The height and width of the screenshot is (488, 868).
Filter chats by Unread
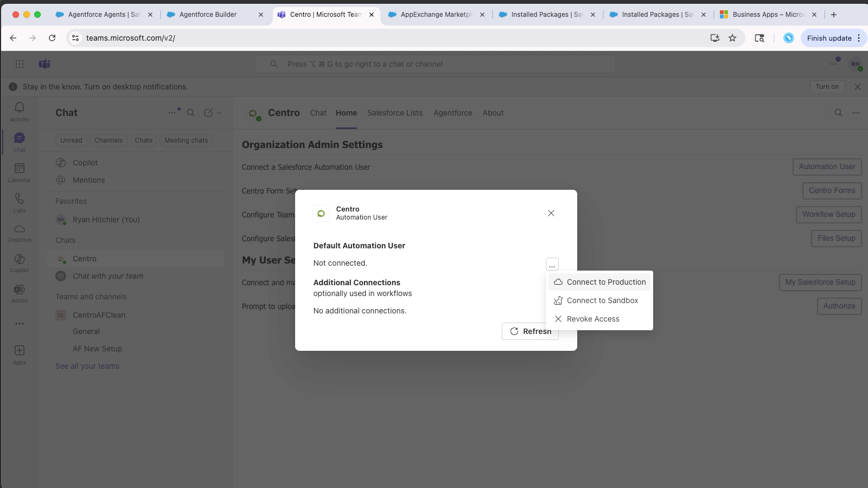71,140
